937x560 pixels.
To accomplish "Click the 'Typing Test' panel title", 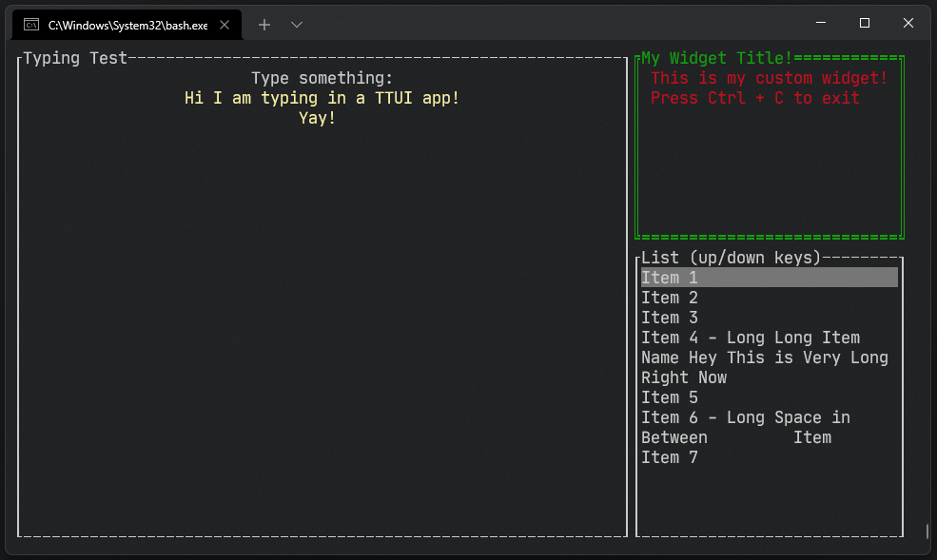I will [x=75, y=58].
